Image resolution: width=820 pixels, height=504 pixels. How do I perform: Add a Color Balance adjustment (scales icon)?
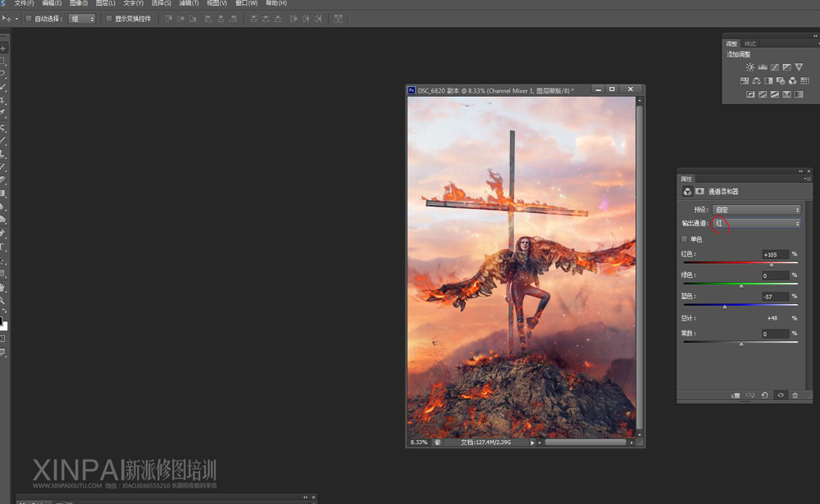[x=756, y=80]
